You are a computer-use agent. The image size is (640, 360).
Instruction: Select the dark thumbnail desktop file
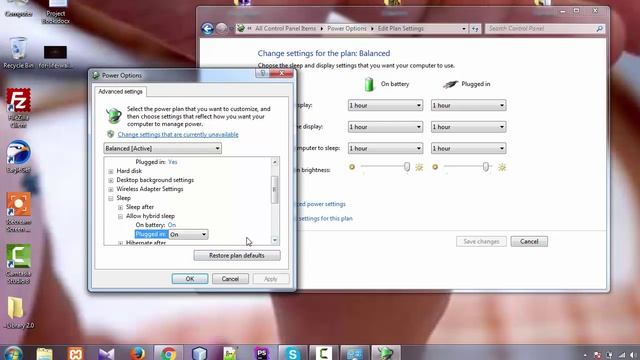[x=55, y=56]
